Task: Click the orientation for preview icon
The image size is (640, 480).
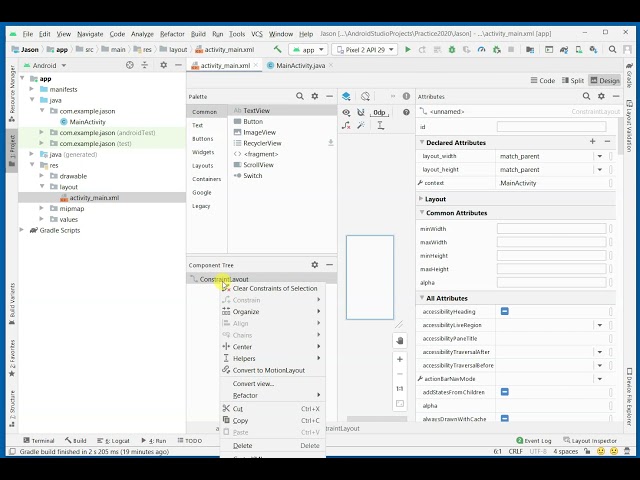Action: coord(365,96)
